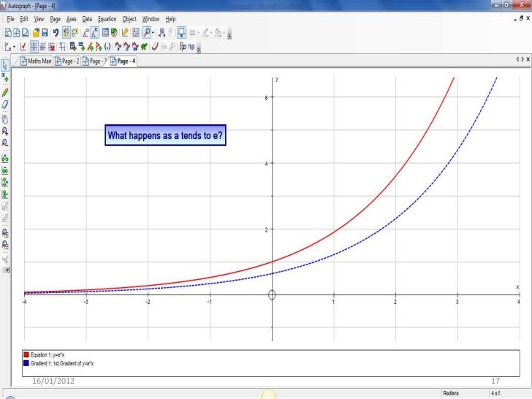Viewport: 532px width, 399px height.
Task: Click the 'What happens as a tends to e?' text box
Action: click(x=165, y=135)
